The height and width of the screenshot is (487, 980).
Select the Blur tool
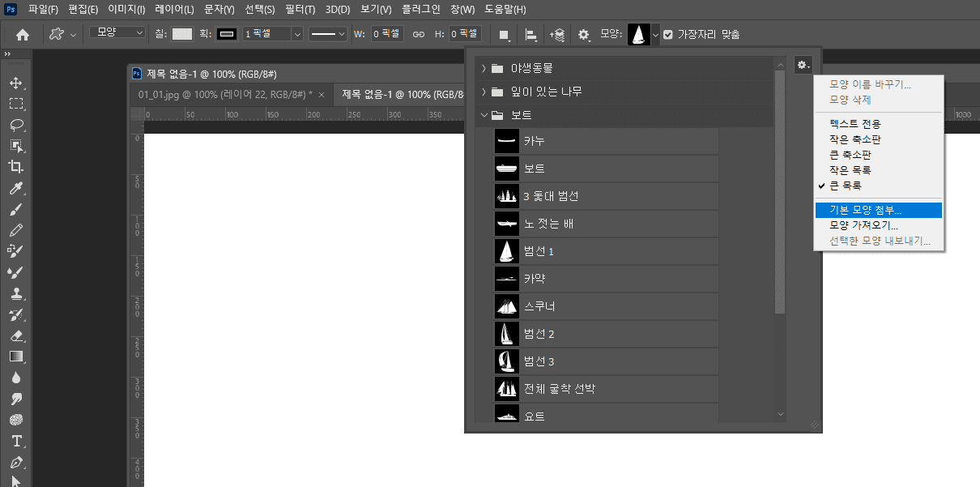16,378
